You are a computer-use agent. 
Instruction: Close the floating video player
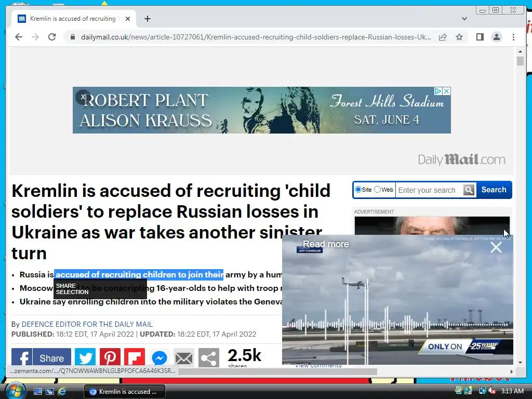pyautogui.click(x=496, y=248)
